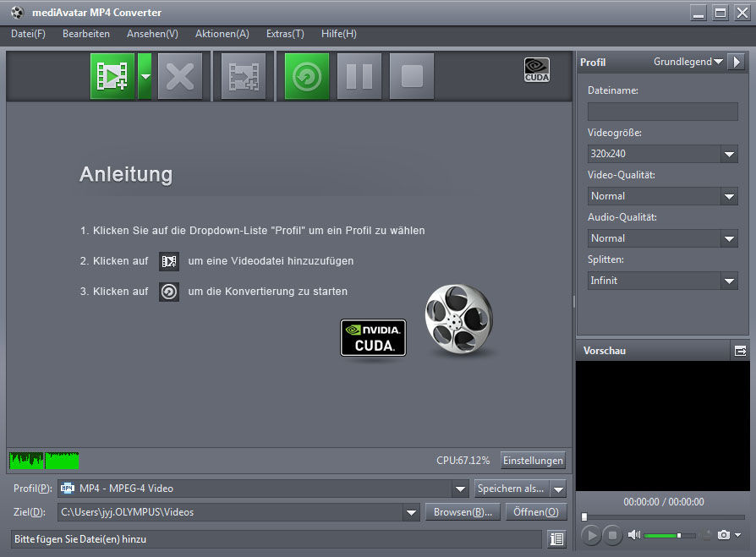Minimize the mediAvatar window
Image resolution: width=756 pixels, height=557 pixels.
(698, 13)
